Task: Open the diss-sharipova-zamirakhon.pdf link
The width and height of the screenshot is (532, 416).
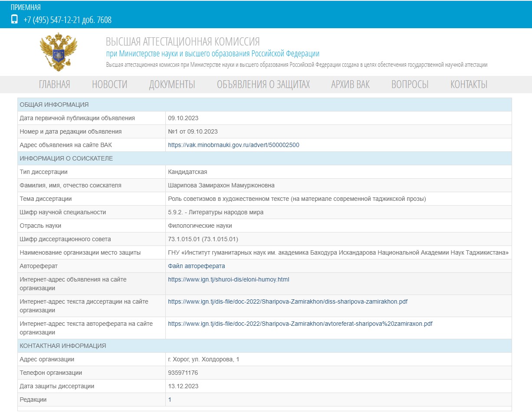Action: pyautogui.click(x=288, y=301)
